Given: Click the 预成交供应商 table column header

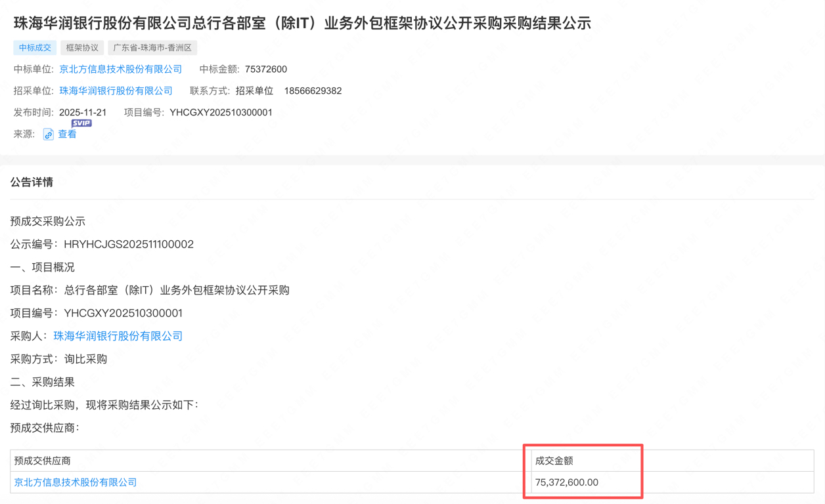Looking at the screenshot, I should point(43,461).
